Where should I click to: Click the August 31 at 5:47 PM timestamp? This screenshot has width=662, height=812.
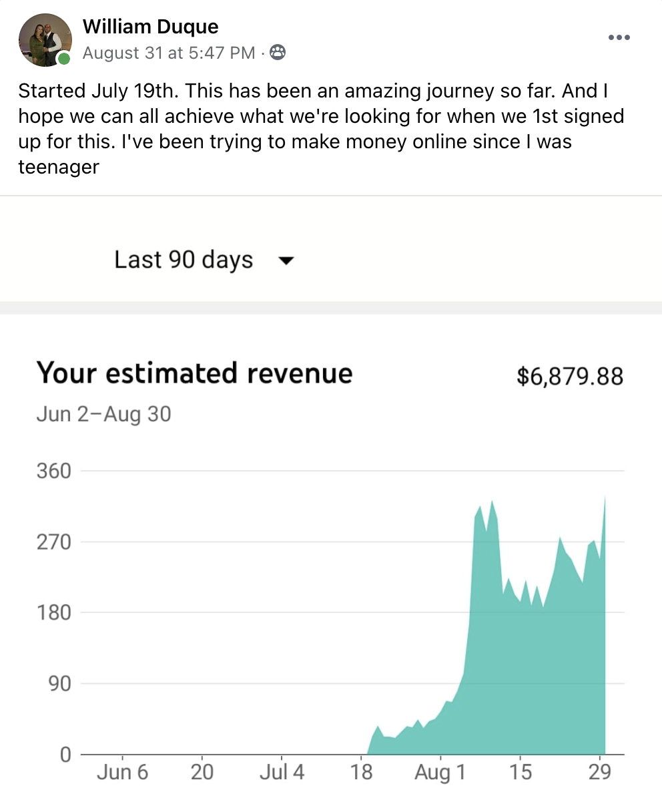(169, 53)
